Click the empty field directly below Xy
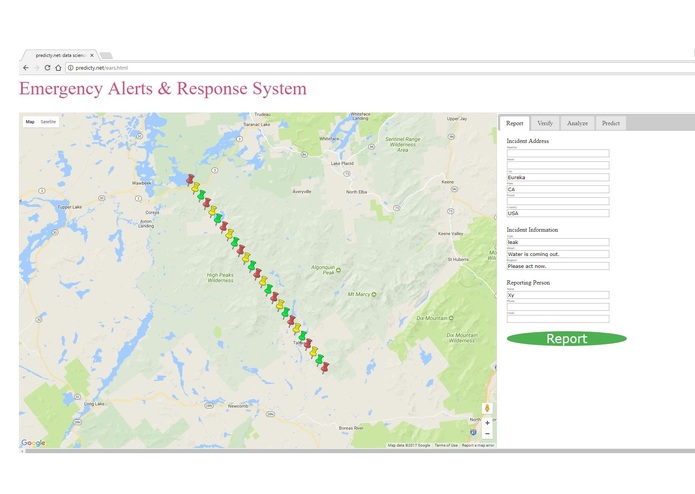695x494 pixels. click(558, 307)
